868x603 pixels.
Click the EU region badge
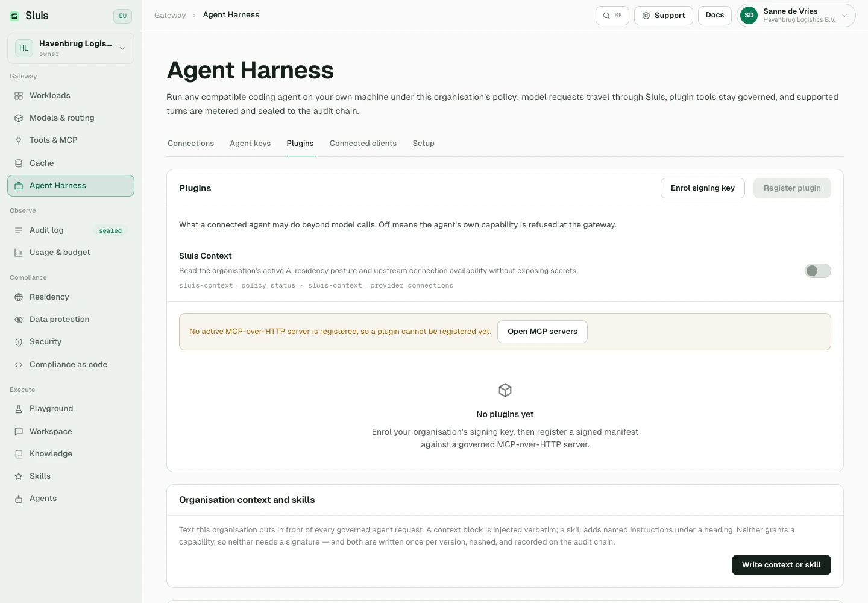[122, 16]
